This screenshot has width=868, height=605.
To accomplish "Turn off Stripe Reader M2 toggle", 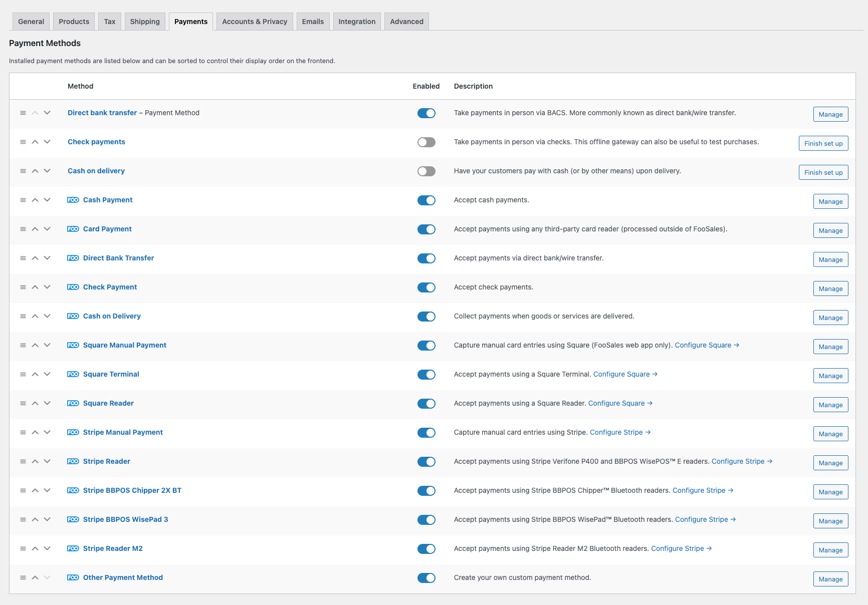I will (426, 549).
